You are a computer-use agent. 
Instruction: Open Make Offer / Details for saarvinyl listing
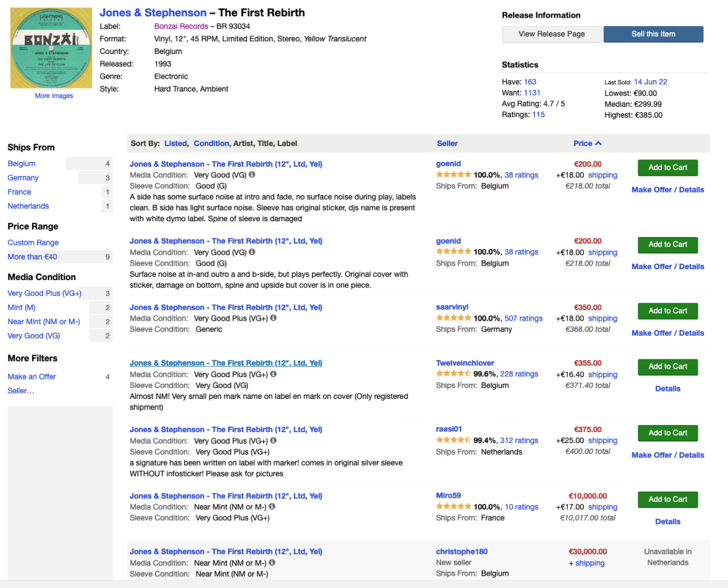[667, 333]
